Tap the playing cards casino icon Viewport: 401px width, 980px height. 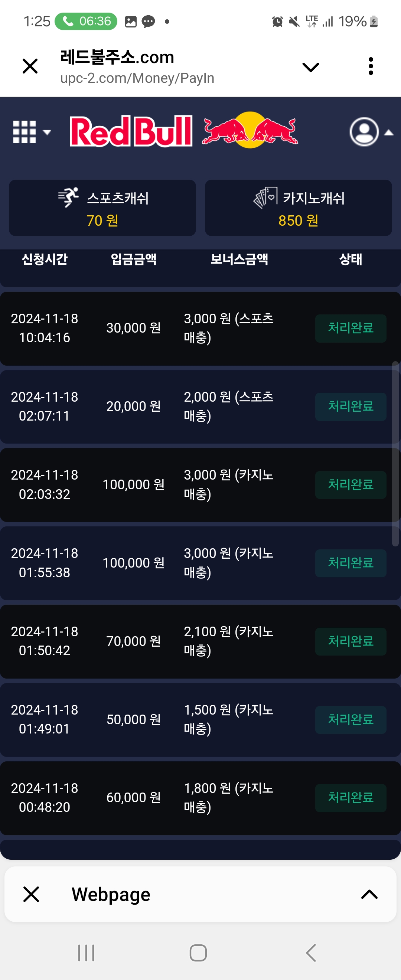[x=265, y=197]
